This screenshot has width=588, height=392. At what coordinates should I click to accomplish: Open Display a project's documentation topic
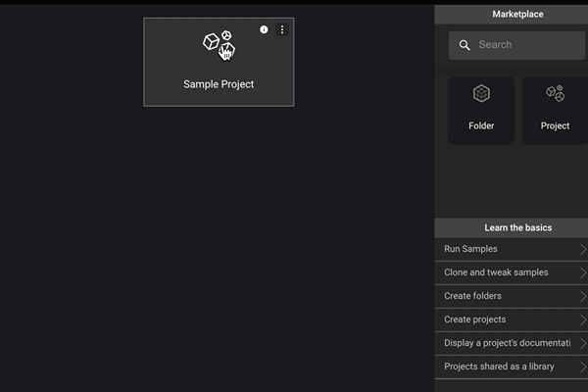pos(506,343)
